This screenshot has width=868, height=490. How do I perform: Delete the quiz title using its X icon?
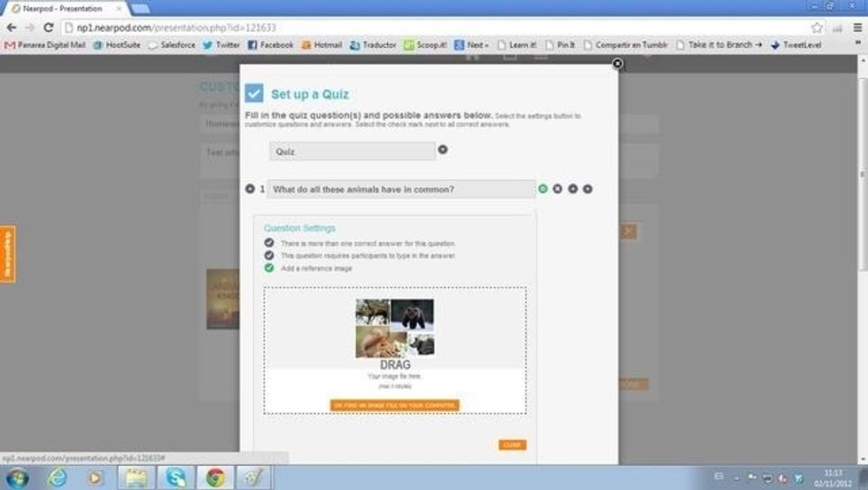click(x=443, y=150)
